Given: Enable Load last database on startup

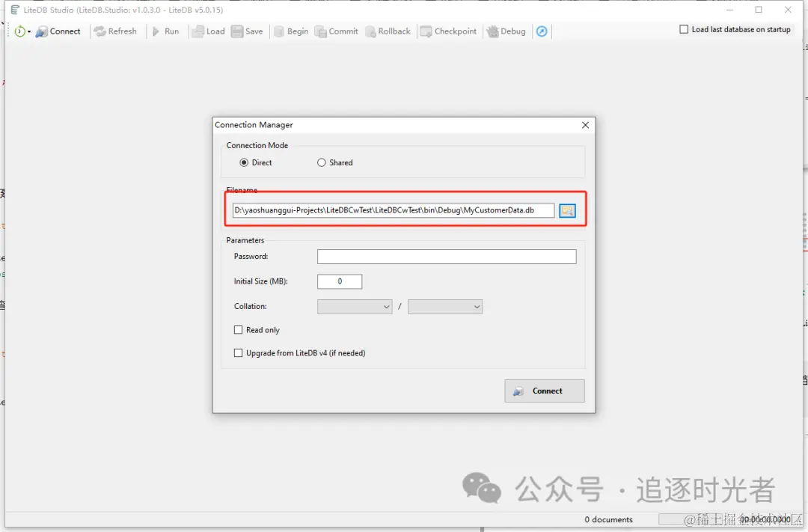Looking at the screenshot, I should click(684, 29).
